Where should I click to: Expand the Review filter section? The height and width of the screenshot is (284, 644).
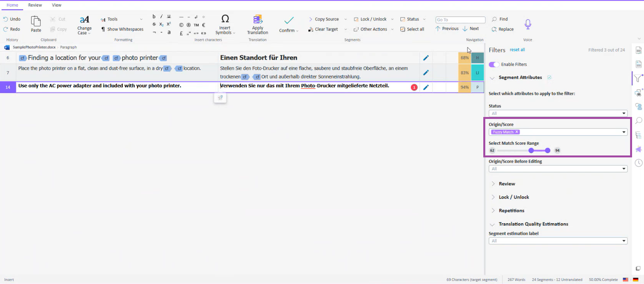click(506, 184)
